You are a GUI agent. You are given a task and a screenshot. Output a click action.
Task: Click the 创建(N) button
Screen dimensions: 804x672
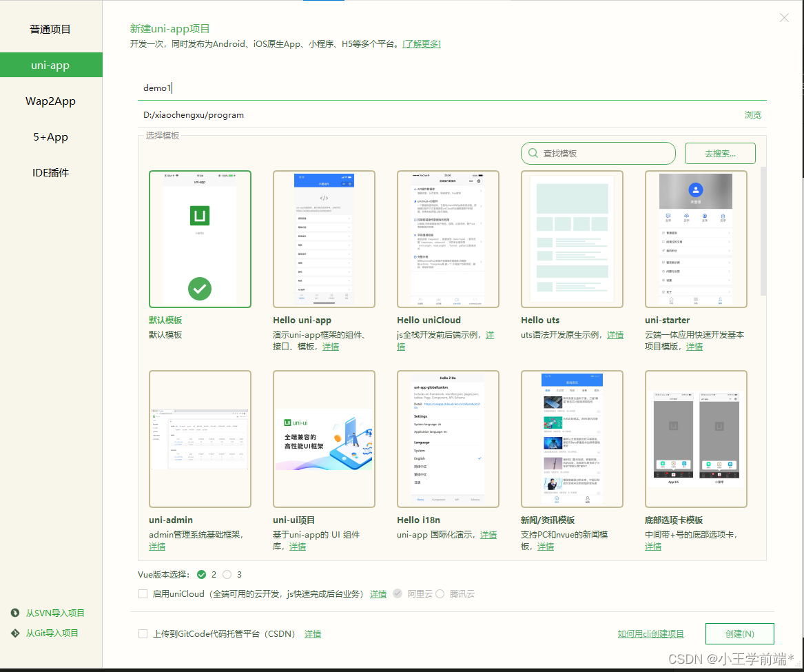click(739, 634)
